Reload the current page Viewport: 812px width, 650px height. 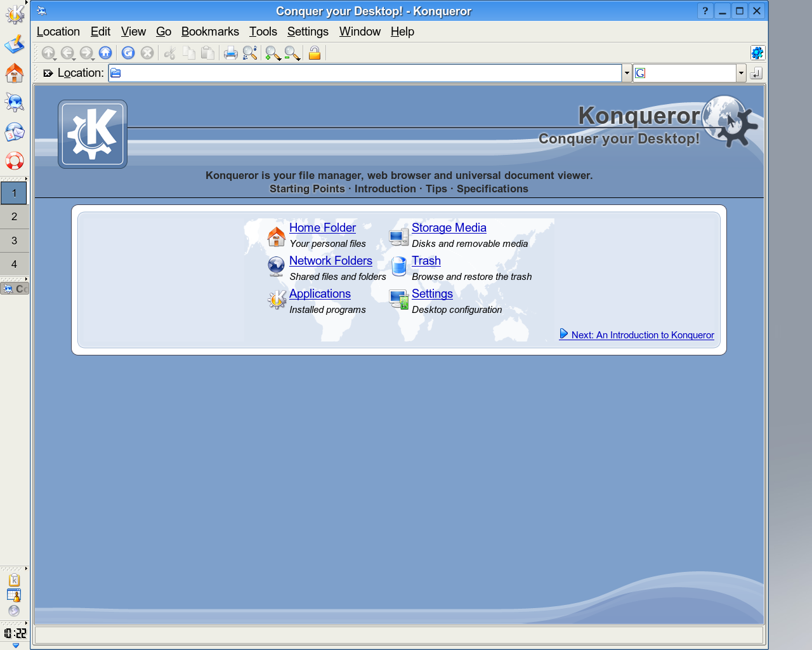128,53
